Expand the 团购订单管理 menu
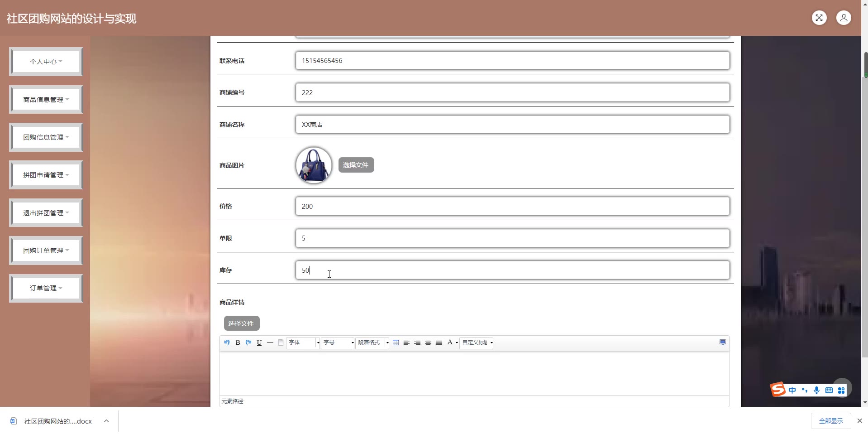This screenshot has width=868, height=434. tap(46, 251)
